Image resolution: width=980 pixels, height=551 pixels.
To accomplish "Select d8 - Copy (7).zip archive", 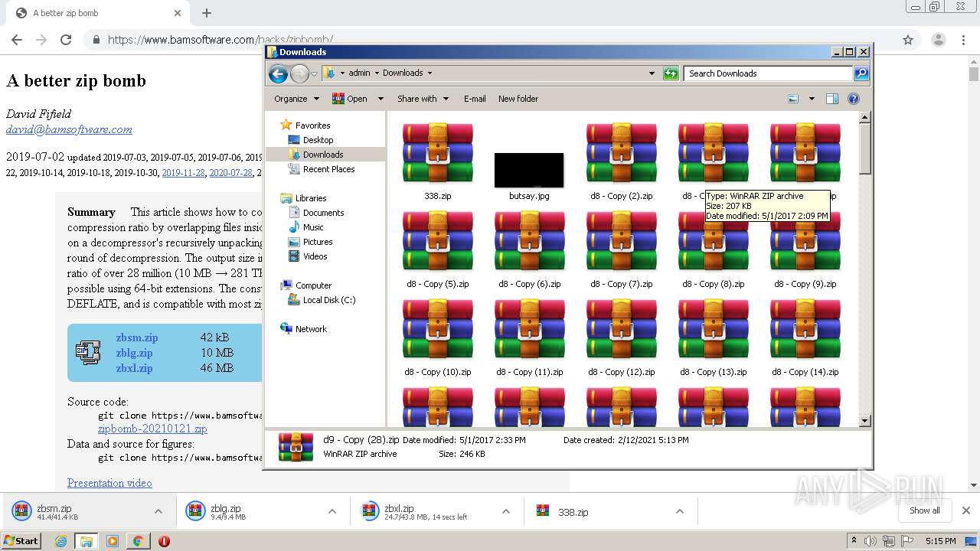I will pos(622,250).
